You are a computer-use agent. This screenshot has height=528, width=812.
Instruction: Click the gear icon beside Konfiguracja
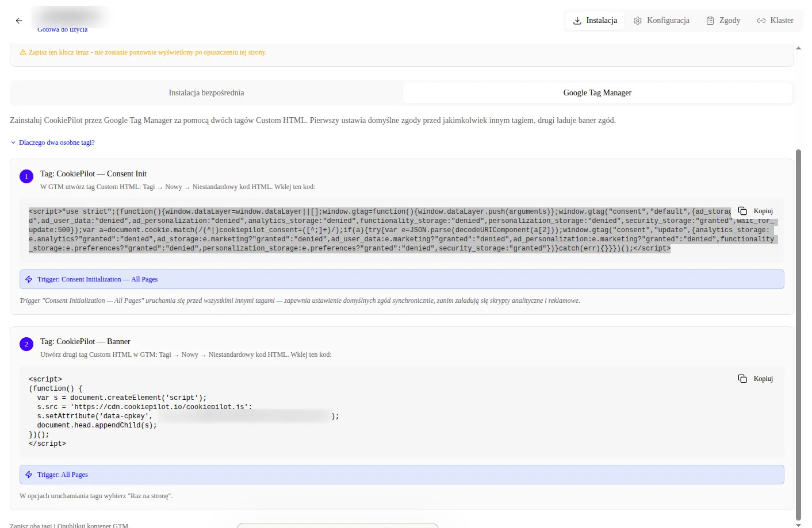(638, 21)
